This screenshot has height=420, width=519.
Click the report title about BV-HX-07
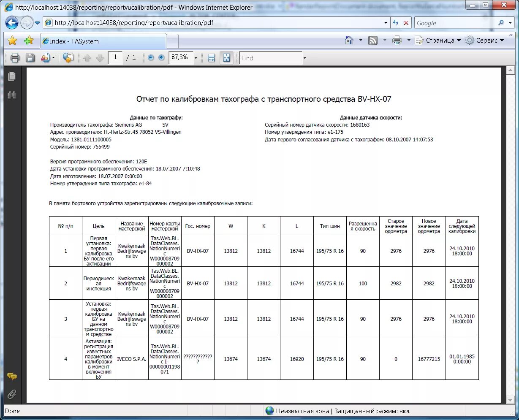click(264, 99)
